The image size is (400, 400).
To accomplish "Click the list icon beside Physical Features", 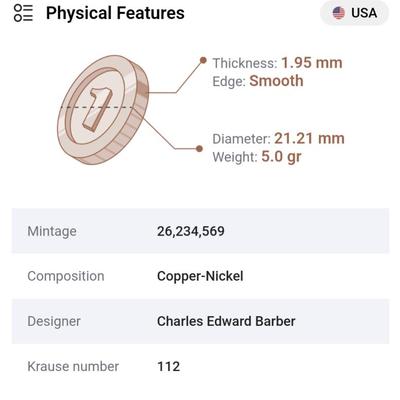I will point(23,13).
